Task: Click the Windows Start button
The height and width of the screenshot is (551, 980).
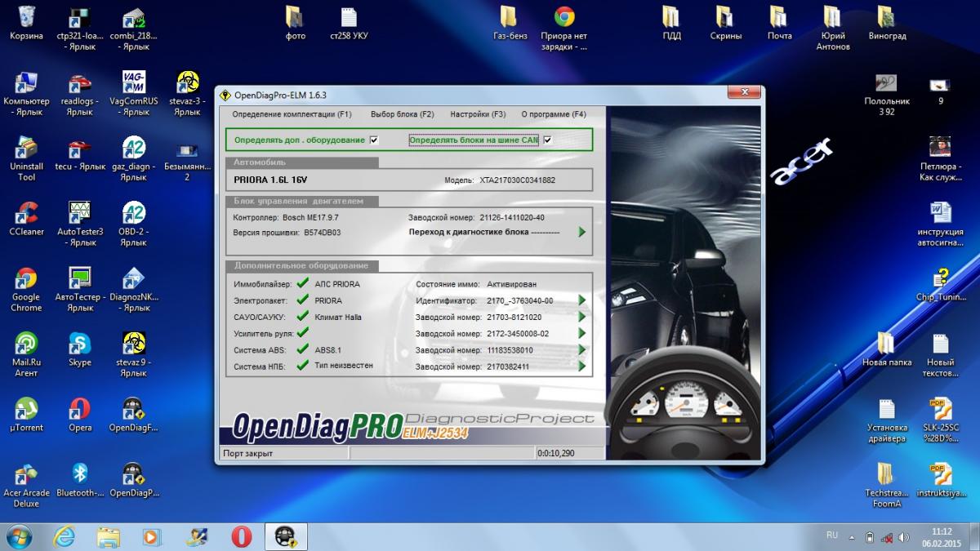Action: pyautogui.click(x=20, y=536)
